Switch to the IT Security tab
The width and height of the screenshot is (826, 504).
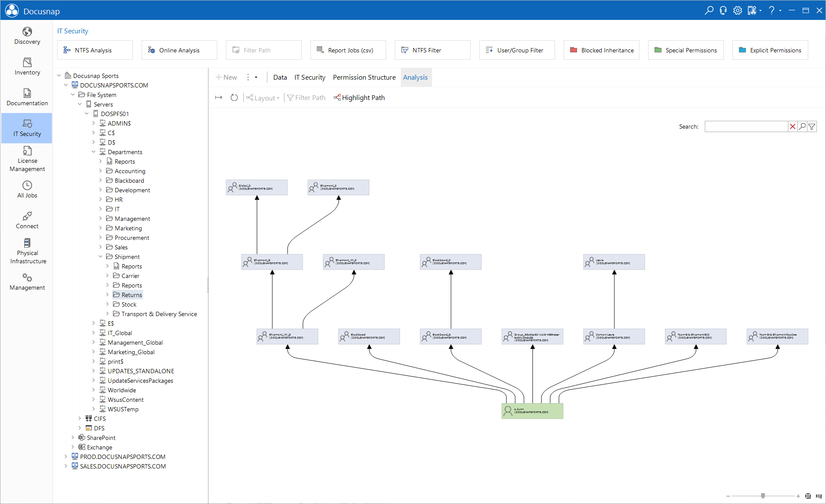(310, 77)
